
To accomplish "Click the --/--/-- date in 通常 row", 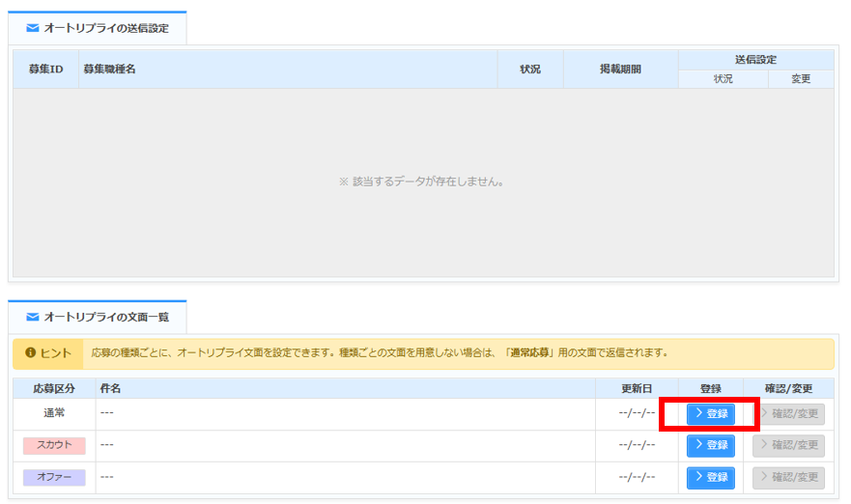I will (637, 413).
